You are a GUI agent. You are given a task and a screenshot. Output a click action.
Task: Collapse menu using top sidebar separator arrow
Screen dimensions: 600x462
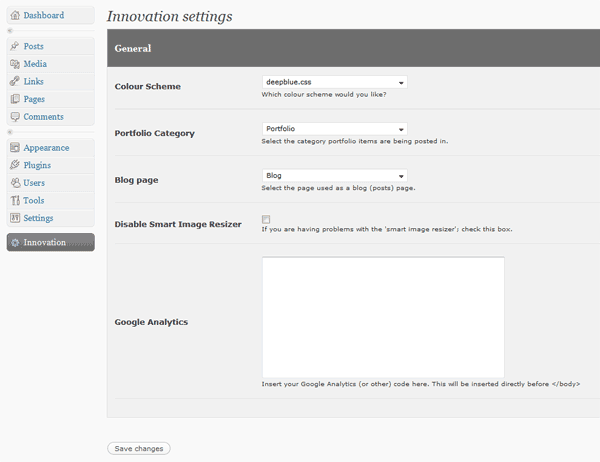(x=10, y=31)
